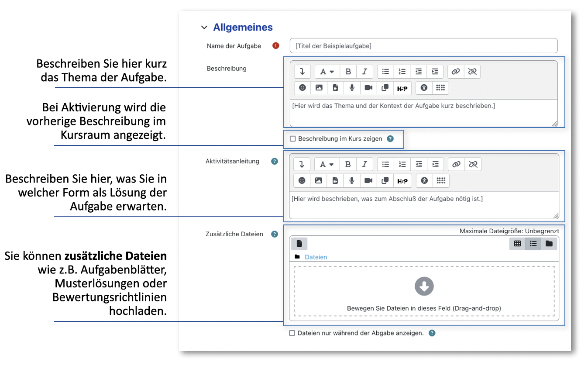
Task: Click the drag-and-drop file upload area
Action: tap(423, 291)
